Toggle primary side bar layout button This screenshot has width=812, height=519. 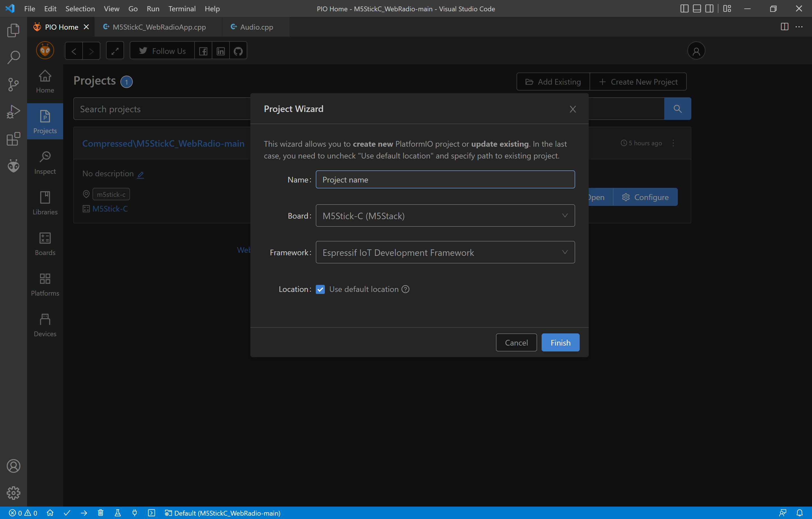coord(684,9)
